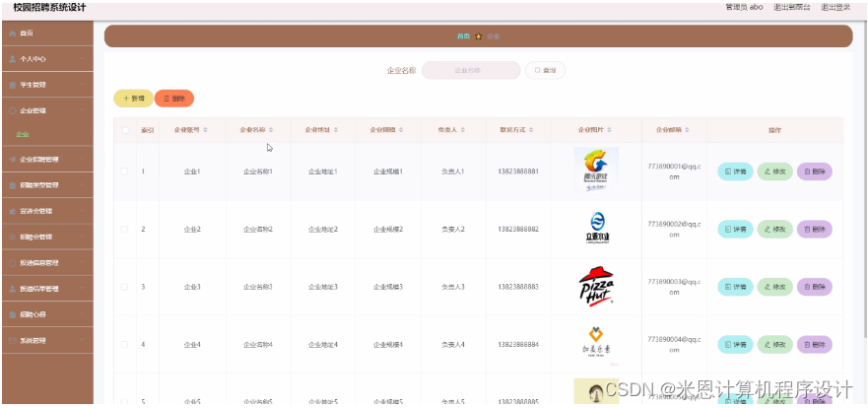Click the person icon beside 投递结果管理
Screen dimensions: 868x408
(12, 289)
